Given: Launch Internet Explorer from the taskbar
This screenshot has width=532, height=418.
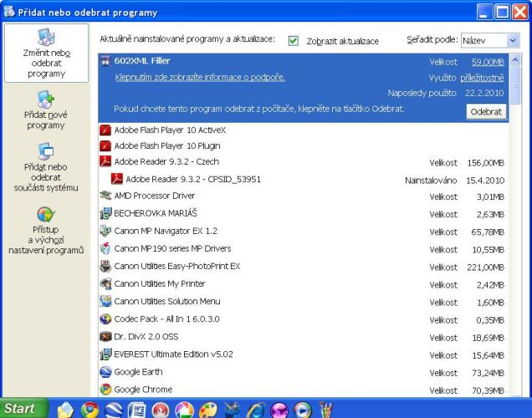Looking at the screenshot, I should coord(255,410).
